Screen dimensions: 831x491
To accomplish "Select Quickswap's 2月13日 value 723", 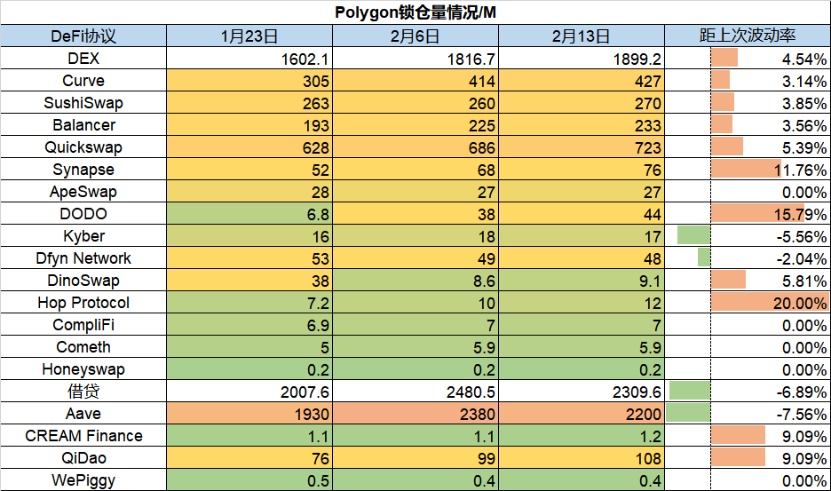I will (x=581, y=147).
